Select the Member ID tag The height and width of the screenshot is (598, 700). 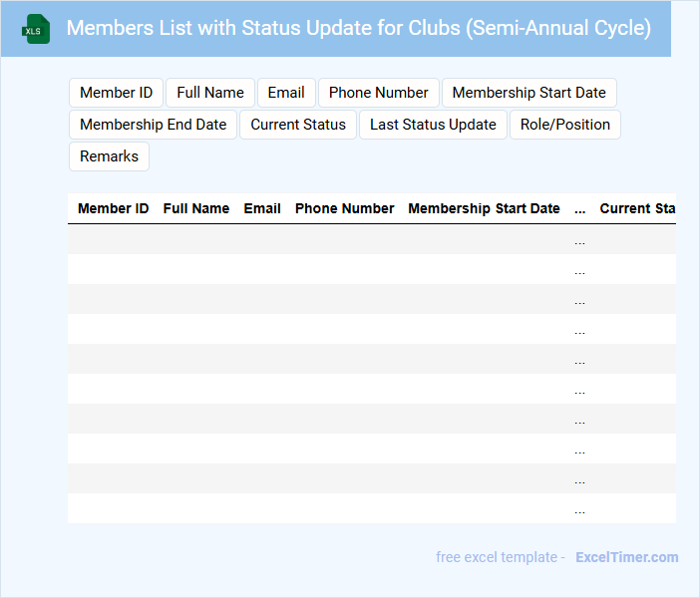pyautogui.click(x=116, y=93)
